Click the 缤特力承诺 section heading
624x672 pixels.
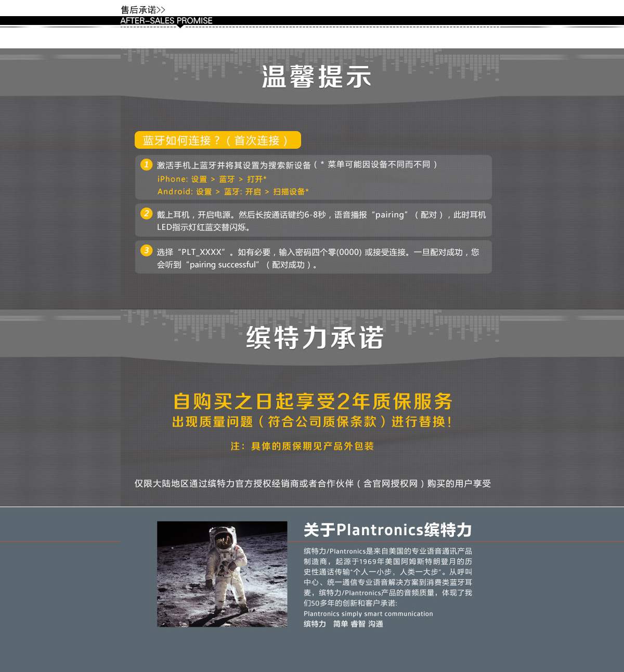click(x=315, y=338)
